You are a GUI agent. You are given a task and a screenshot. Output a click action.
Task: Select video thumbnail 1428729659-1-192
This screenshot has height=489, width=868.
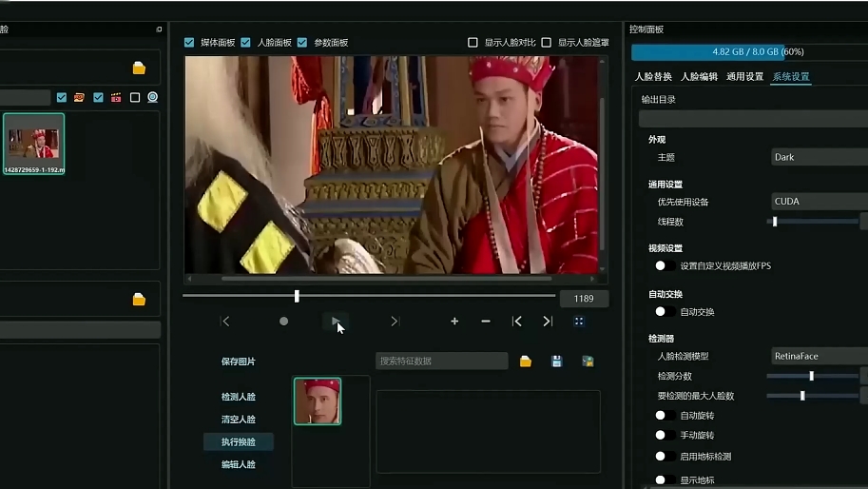click(x=34, y=144)
